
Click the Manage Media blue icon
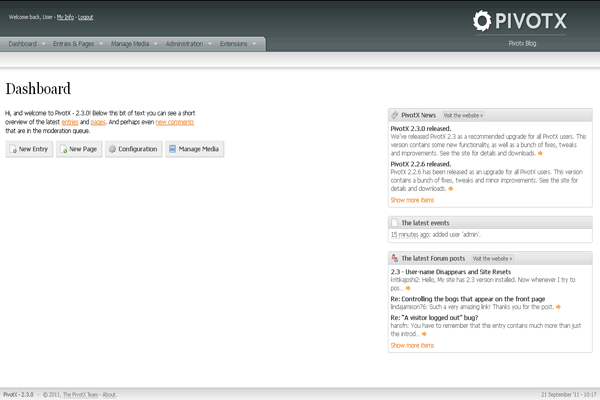coord(173,149)
